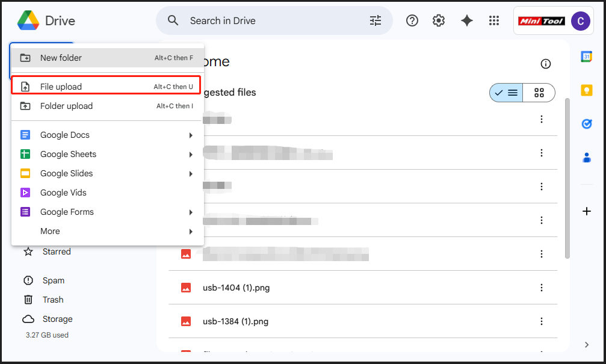
Task: Open the Gemini spark icon
Action: point(467,20)
